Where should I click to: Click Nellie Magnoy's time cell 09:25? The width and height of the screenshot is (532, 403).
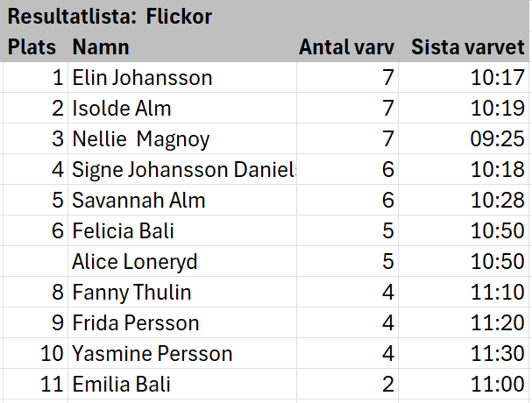464,138
